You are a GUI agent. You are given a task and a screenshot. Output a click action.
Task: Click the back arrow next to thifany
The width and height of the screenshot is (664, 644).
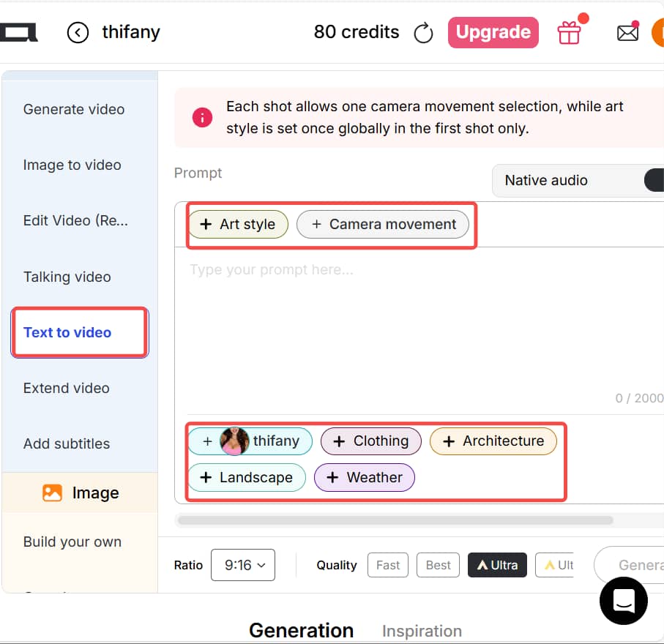click(78, 32)
